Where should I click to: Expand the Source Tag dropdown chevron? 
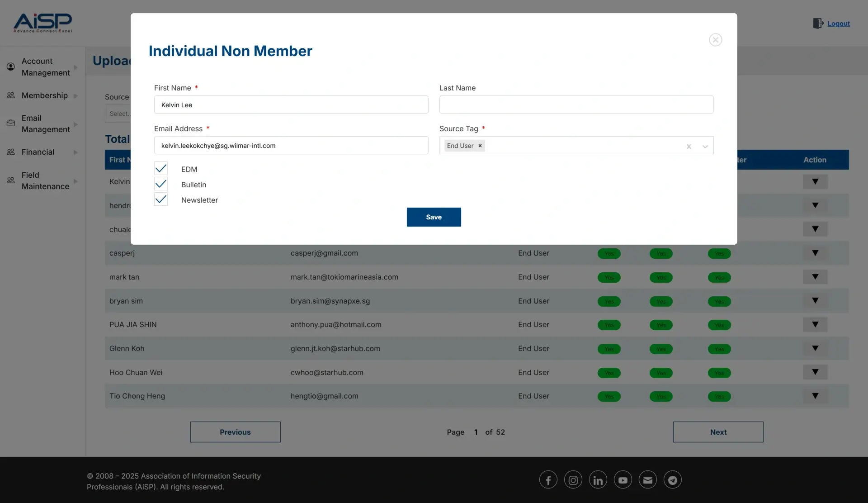tap(705, 147)
